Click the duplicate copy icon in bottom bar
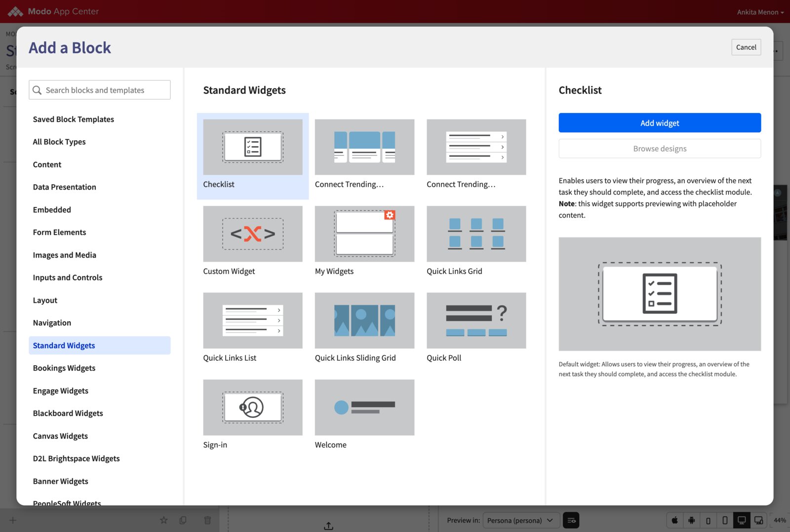 (x=183, y=520)
